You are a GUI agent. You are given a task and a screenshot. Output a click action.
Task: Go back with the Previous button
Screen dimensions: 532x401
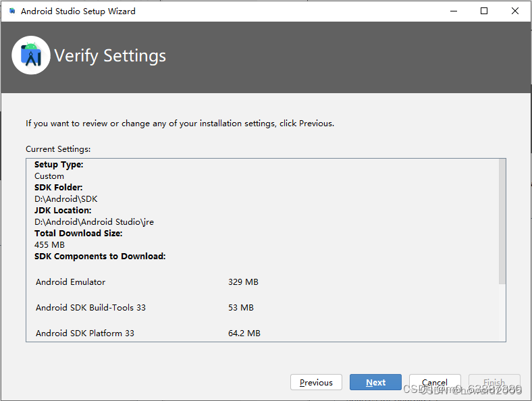tap(316, 382)
